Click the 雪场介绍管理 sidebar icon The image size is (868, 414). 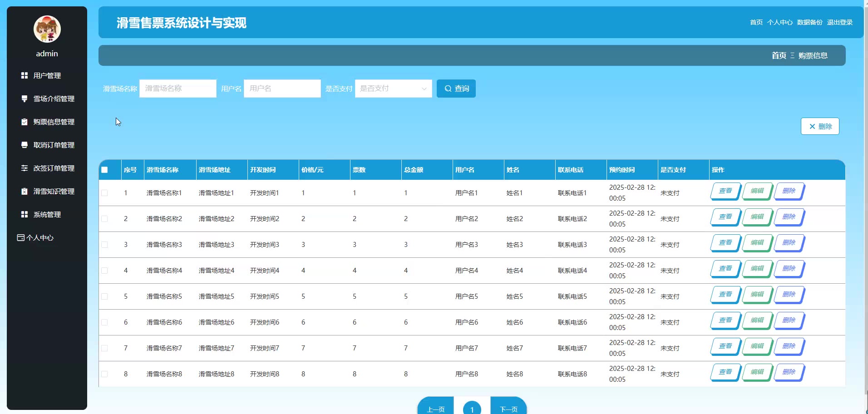pyautogui.click(x=25, y=99)
